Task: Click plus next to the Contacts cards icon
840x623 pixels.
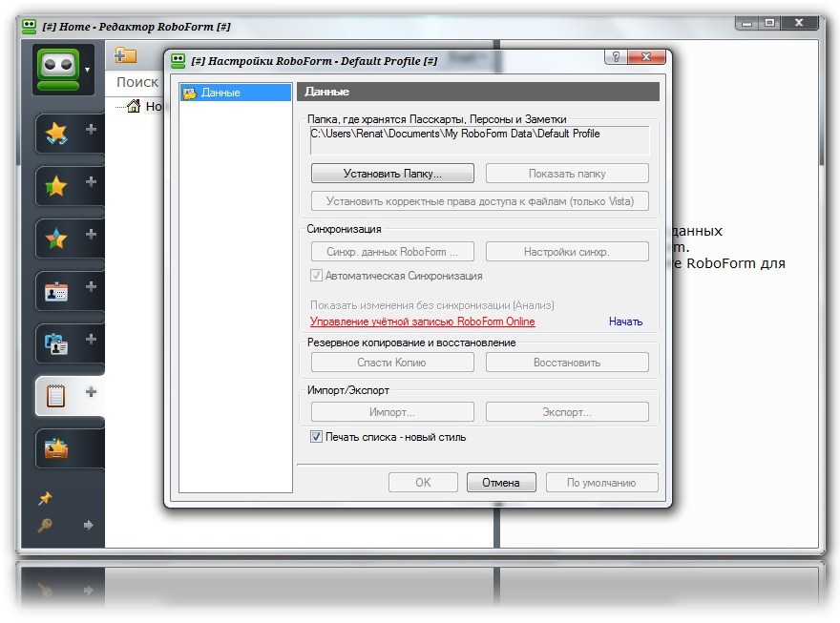Action: (x=91, y=339)
